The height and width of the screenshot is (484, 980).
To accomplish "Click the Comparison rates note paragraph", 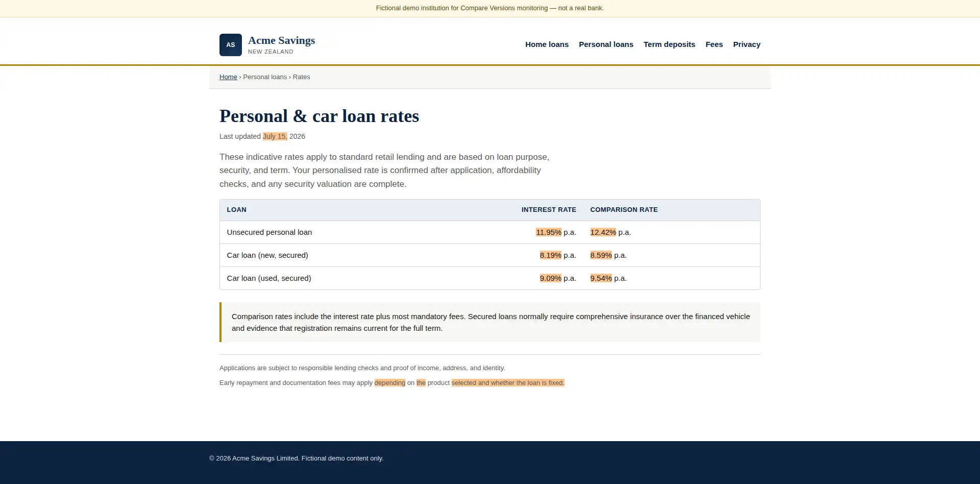I will pyautogui.click(x=491, y=322).
